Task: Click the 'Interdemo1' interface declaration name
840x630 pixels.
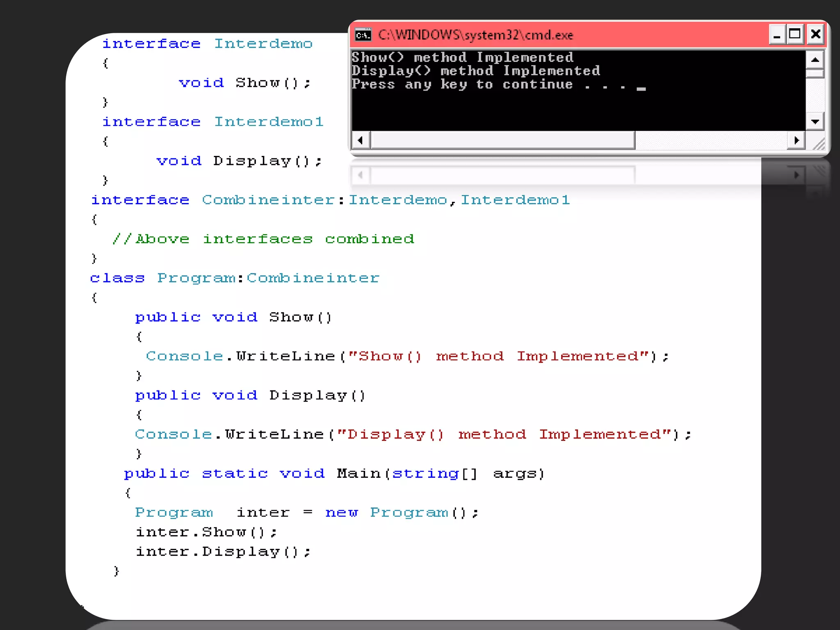Action: click(269, 122)
